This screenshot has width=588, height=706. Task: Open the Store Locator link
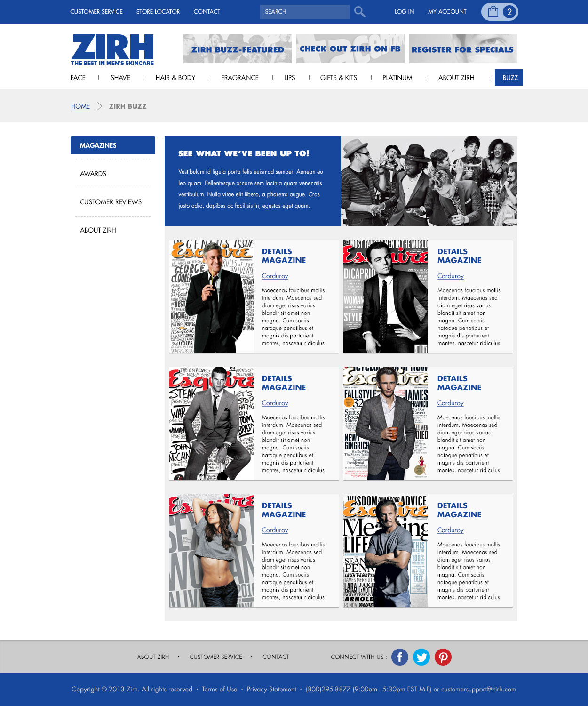[x=158, y=12]
